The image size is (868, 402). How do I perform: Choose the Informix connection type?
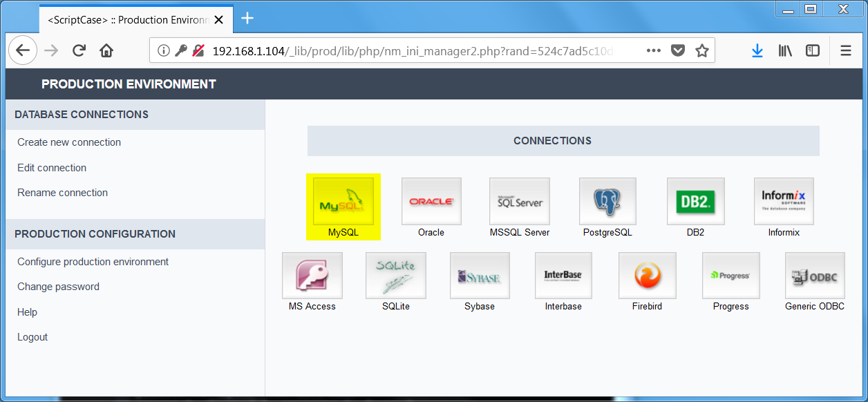coord(783,201)
